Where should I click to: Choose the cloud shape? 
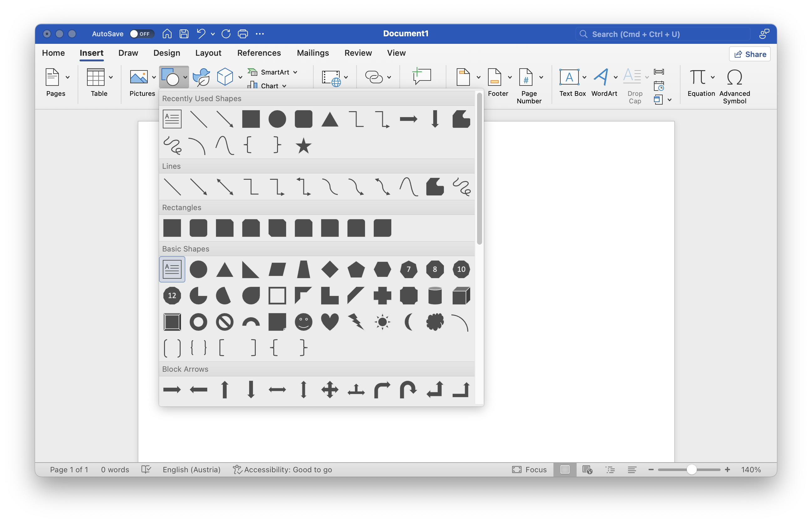pyautogui.click(x=435, y=322)
